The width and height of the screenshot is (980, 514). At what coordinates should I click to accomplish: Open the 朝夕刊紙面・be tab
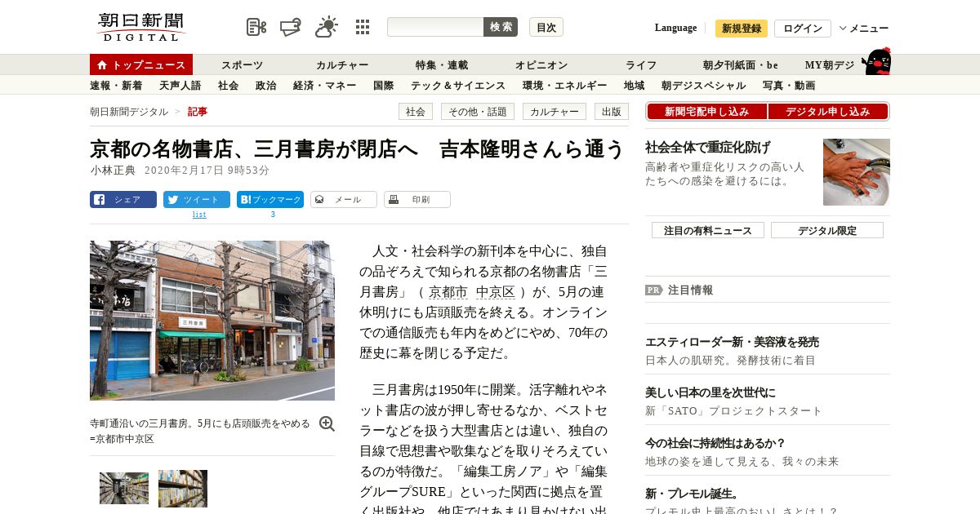coord(741,65)
